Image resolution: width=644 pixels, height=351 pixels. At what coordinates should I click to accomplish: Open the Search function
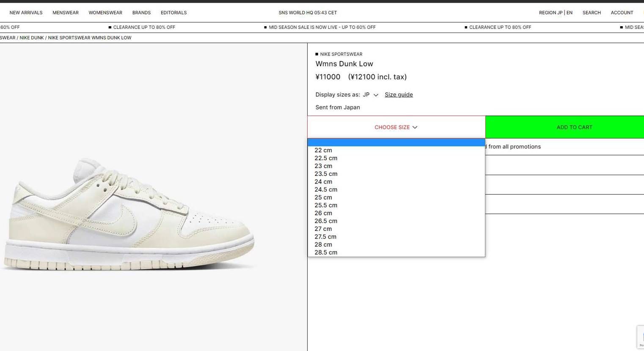[592, 13]
